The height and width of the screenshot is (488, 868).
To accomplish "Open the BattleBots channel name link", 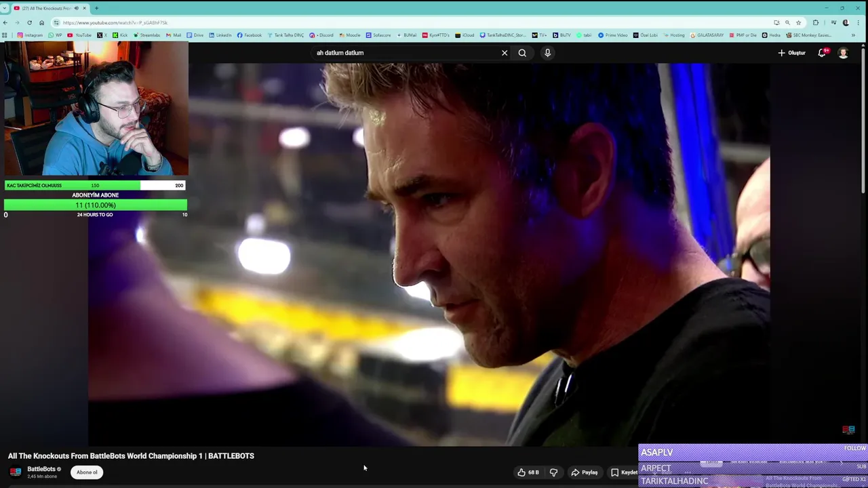I will pyautogui.click(x=41, y=469).
